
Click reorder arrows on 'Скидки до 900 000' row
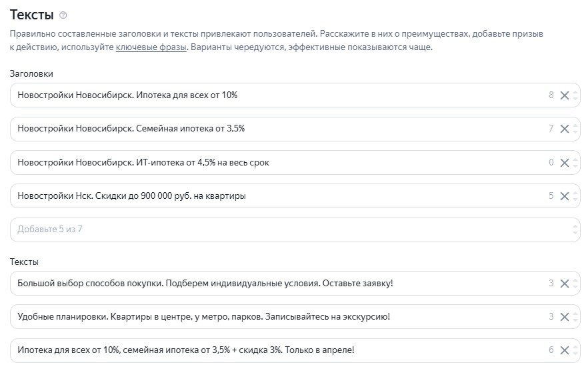(575, 196)
